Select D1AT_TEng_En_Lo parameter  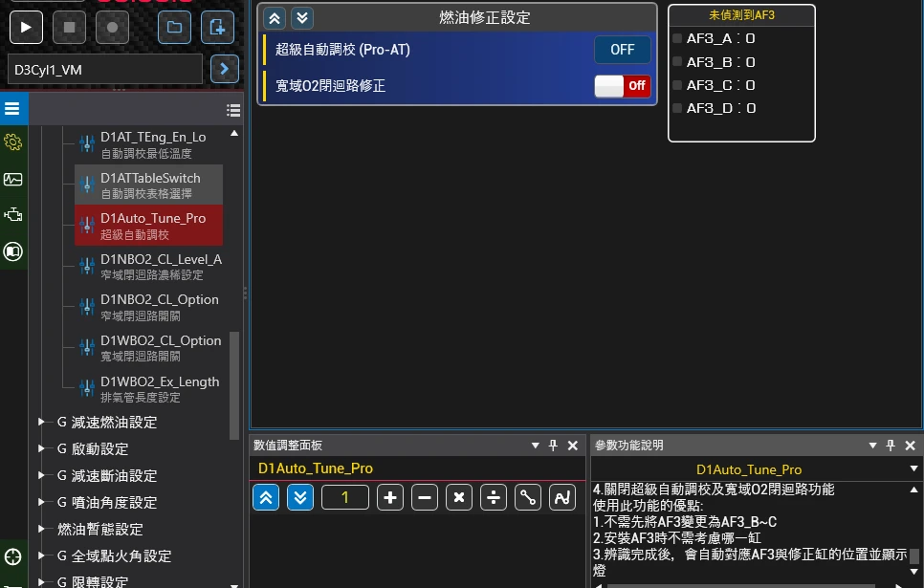point(149,144)
